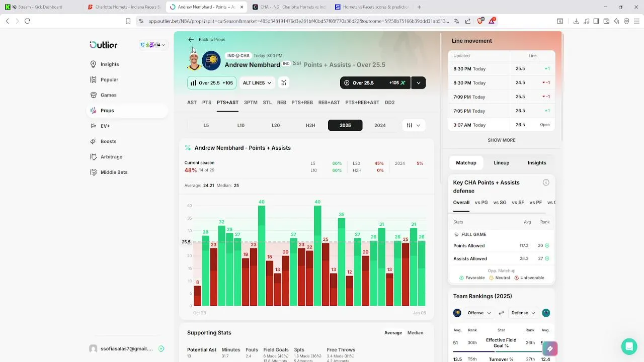
Task: Click the share page icon
Action: tap(468, 21)
